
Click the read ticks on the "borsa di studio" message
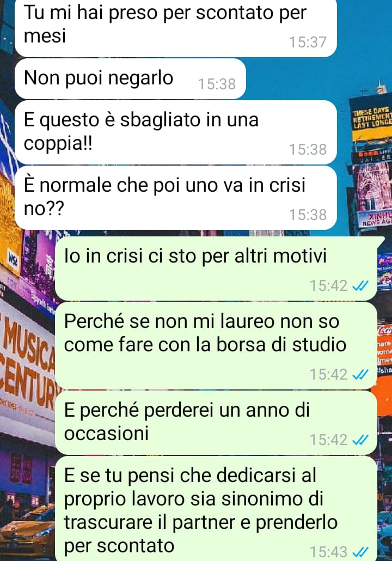click(360, 375)
